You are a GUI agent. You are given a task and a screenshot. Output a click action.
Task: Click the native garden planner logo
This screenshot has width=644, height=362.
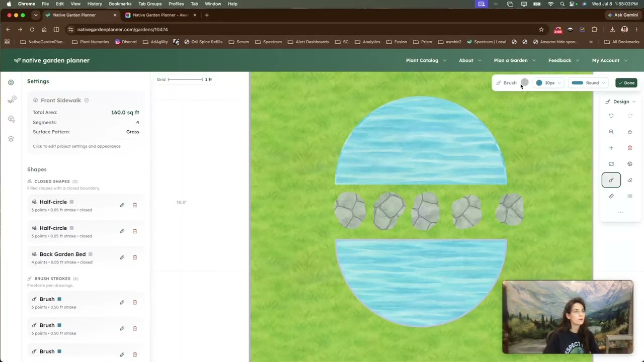(x=52, y=60)
